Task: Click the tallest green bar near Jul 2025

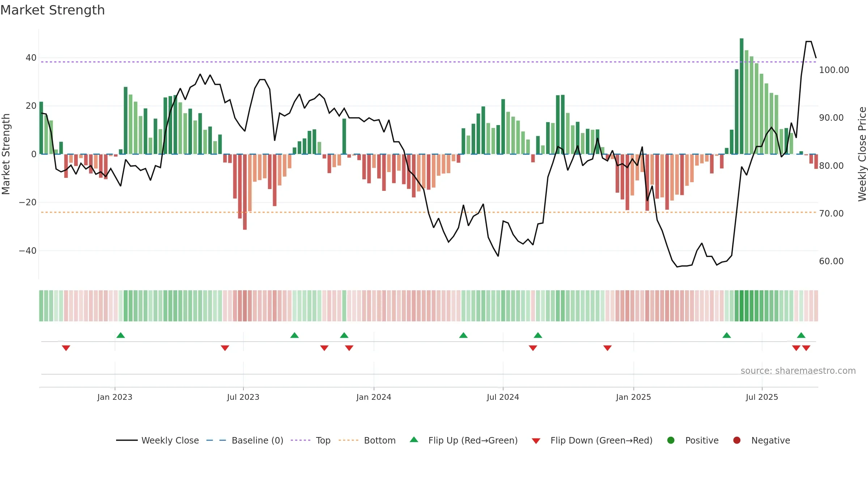Action: point(741,96)
